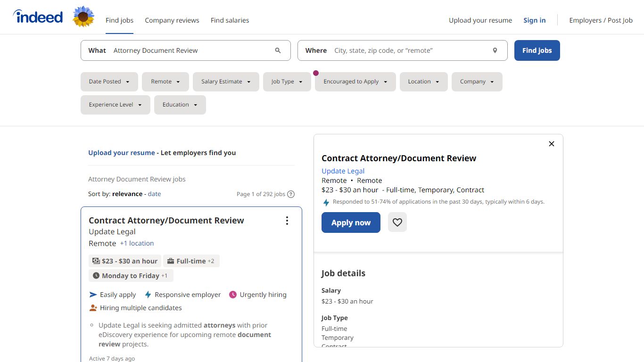Click Upload your resume link above results
The height and width of the screenshot is (362, 644).
coord(122,153)
